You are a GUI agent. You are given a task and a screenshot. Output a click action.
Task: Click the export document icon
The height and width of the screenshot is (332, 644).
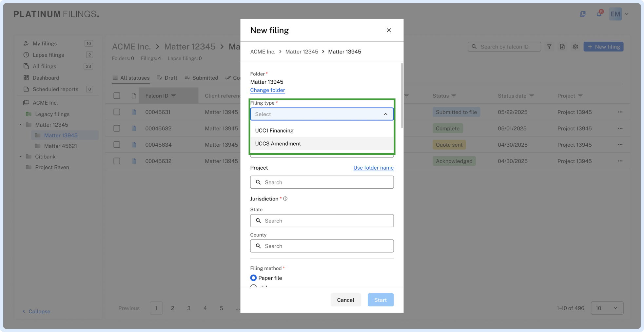pos(562,47)
